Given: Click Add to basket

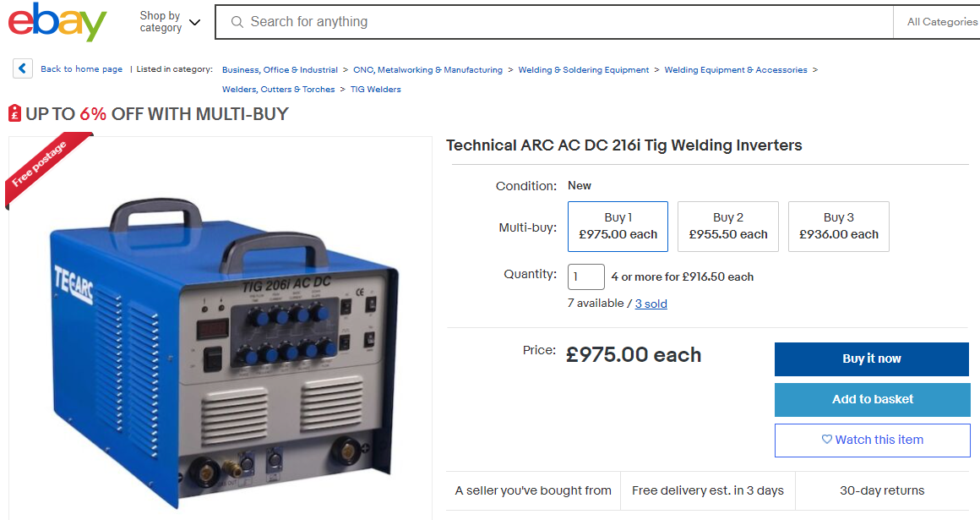Looking at the screenshot, I should (x=872, y=399).
